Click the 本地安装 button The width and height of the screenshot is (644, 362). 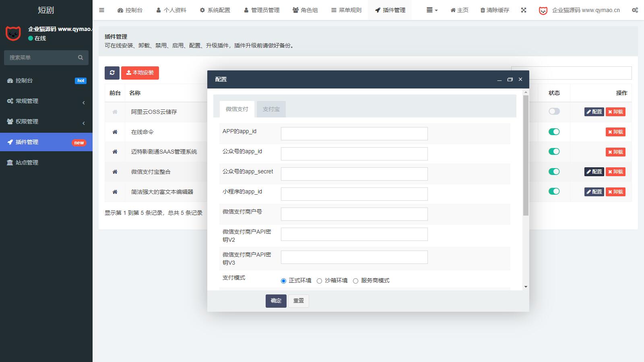(x=140, y=73)
